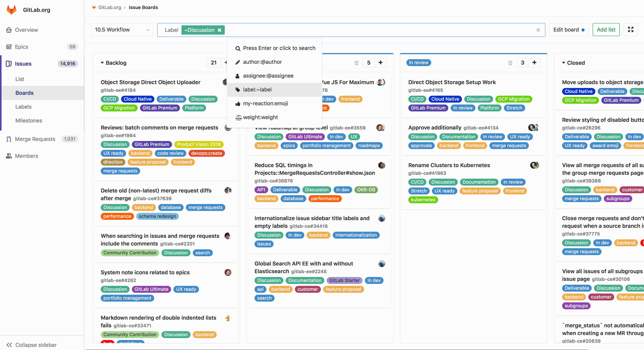The width and height of the screenshot is (644, 350).
Task: Toggle fullscreen board view icon
Action: [631, 29]
